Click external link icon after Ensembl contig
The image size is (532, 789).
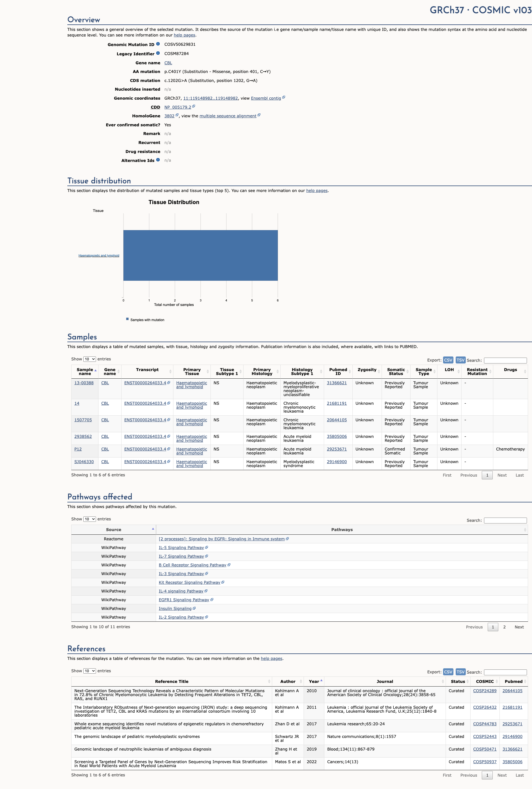pyautogui.click(x=284, y=97)
